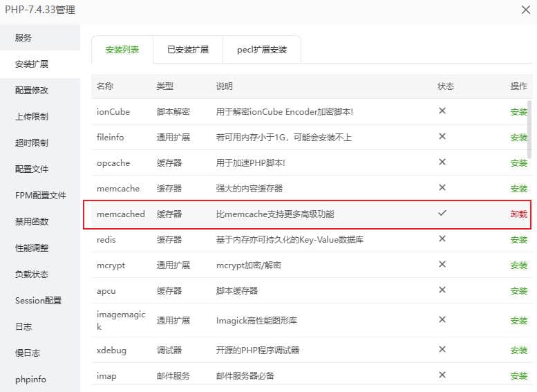
Task: Switch to 已安装扩展 tab
Action: coord(188,50)
